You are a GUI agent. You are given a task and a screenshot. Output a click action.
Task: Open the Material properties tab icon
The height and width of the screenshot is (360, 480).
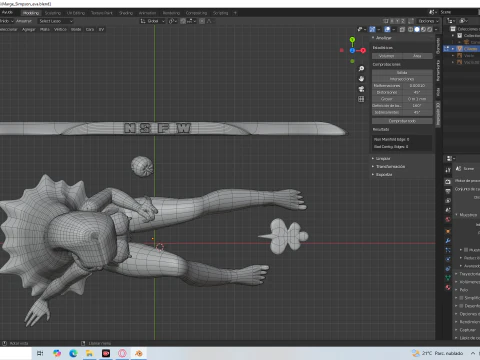[x=448, y=287]
